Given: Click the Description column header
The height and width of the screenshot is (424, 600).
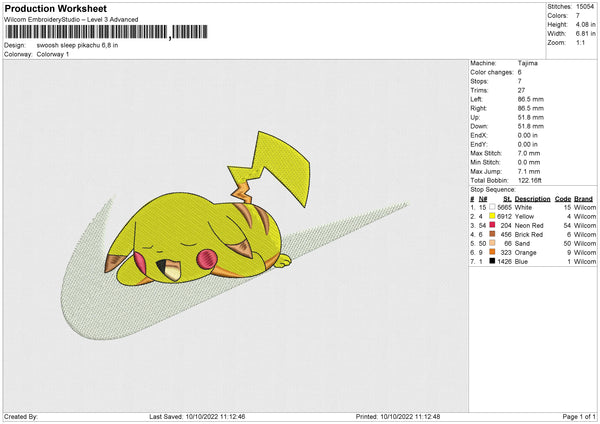Looking at the screenshot, I should pos(532,199).
